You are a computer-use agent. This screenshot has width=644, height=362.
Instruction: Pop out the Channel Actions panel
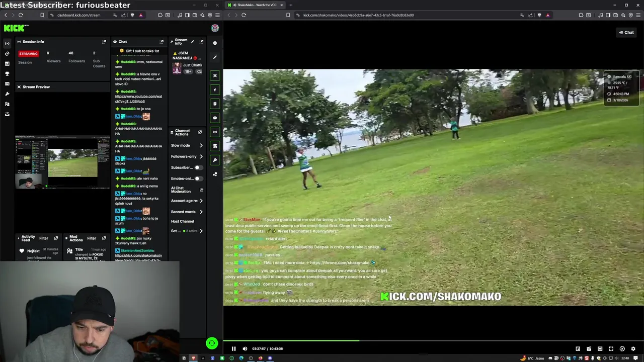tap(200, 132)
